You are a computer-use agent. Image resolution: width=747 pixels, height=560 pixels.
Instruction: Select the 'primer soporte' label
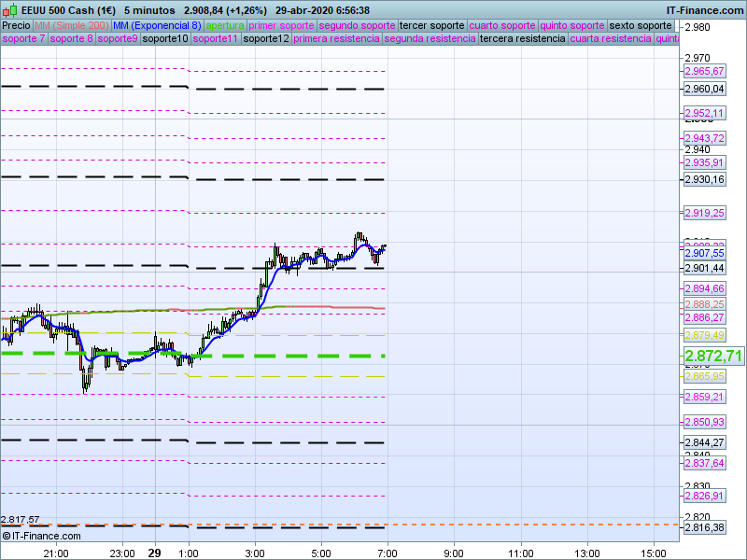pyautogui.click(x=281, y=25)
